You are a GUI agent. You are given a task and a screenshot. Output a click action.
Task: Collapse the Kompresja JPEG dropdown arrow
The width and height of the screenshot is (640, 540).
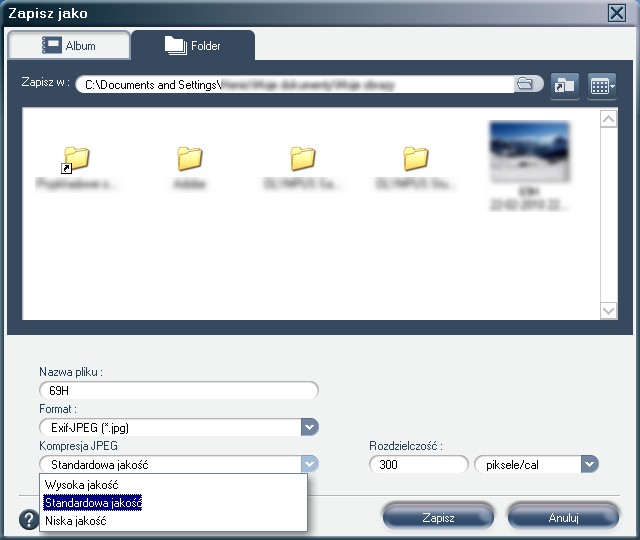[x=309, y=464]
